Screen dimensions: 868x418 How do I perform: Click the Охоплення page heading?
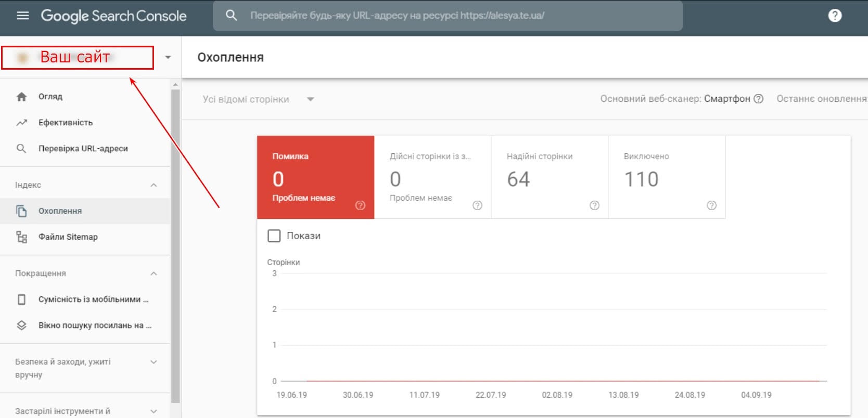tap(231, 57)
